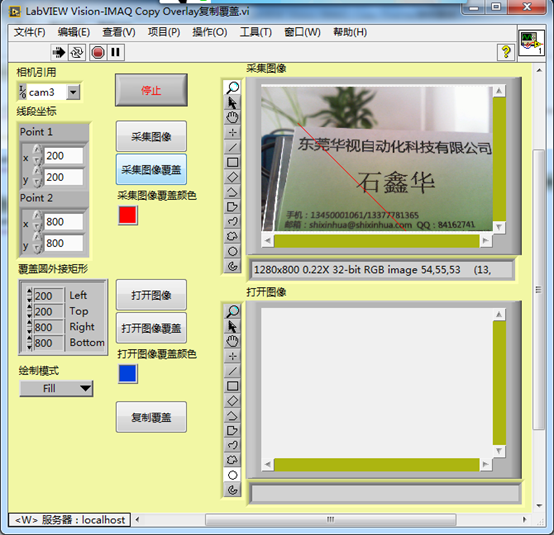The image size is (554, 535).
Task: Choose the Rectangle ROI tool in the 采集图像 palette
Action: (x=232, y=162)
